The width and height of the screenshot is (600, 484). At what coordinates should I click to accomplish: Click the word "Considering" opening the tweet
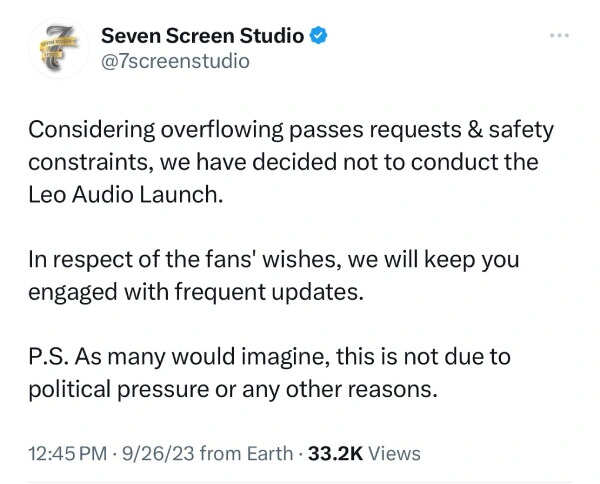[92, 130]
